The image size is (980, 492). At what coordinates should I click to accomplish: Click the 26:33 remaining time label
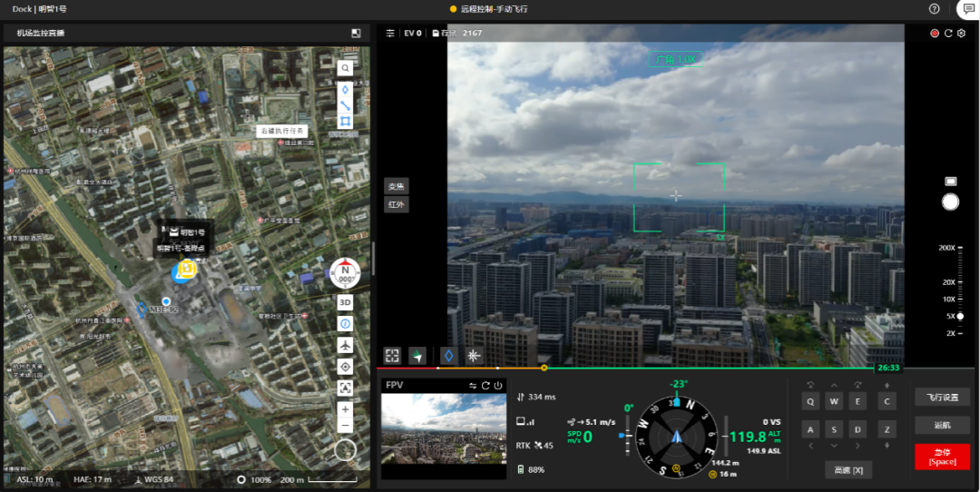890,368
